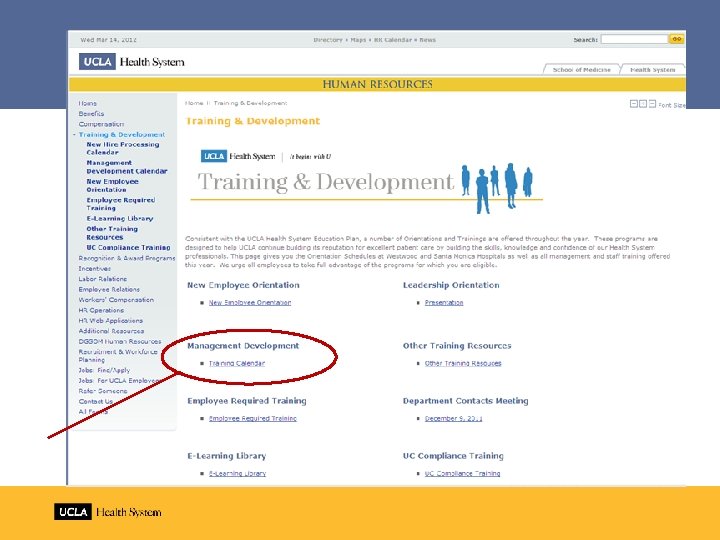Click the Human Resources yellow banner
This screenshot has width=720, height=540.
click(x=377, y=84)
